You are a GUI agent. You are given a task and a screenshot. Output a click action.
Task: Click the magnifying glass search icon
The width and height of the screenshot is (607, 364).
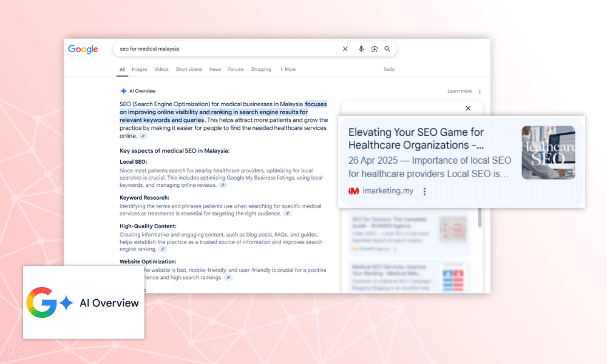[387, 49]
